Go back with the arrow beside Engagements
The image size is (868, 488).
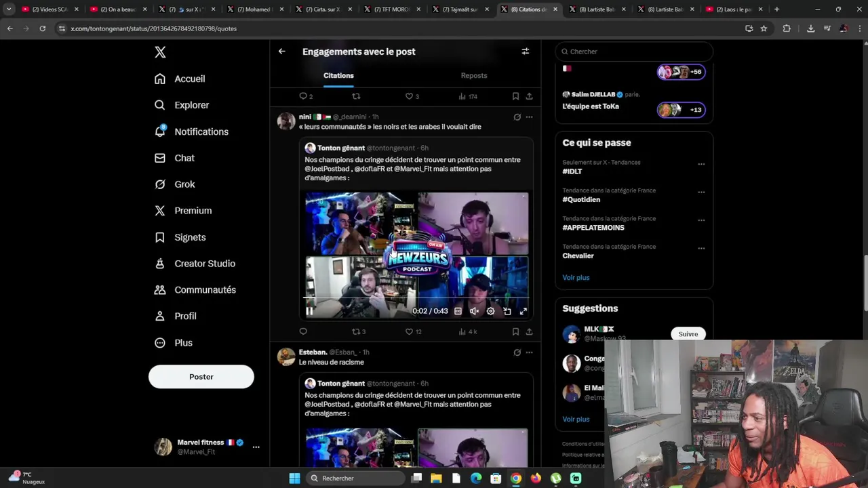282,52
